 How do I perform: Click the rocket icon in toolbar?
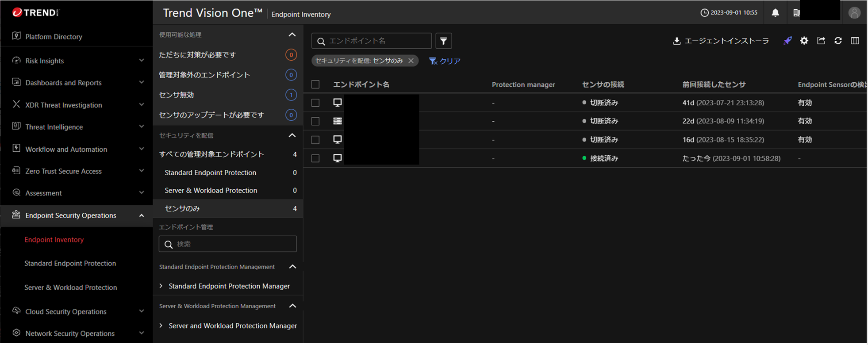(x=787, y=41)
